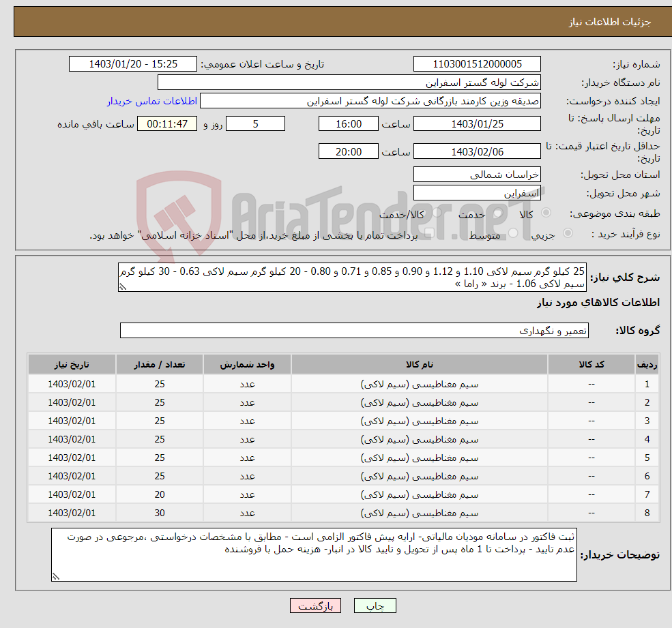
Task: Click the اطلاعات کالاهای مورد نیاز heading
Action: point(598,303)
